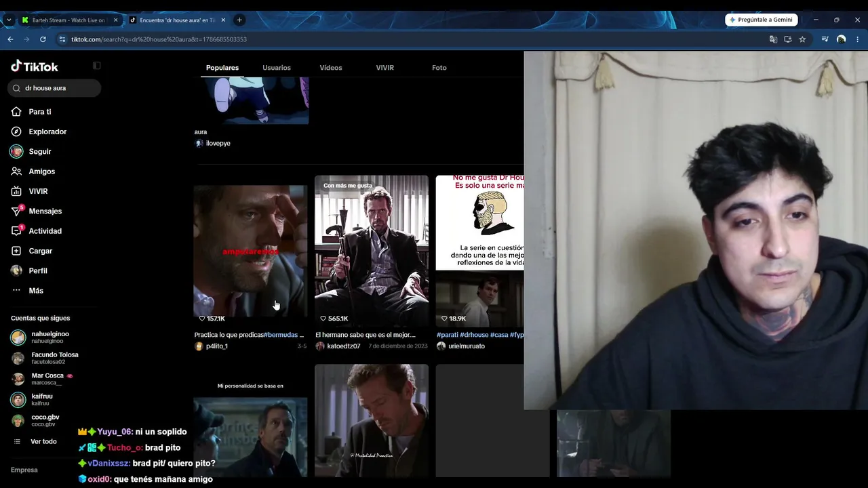Open the video thumbnail with 157.1K likes
The width and height of the screenshot is (868, 488).
point(250,251)
